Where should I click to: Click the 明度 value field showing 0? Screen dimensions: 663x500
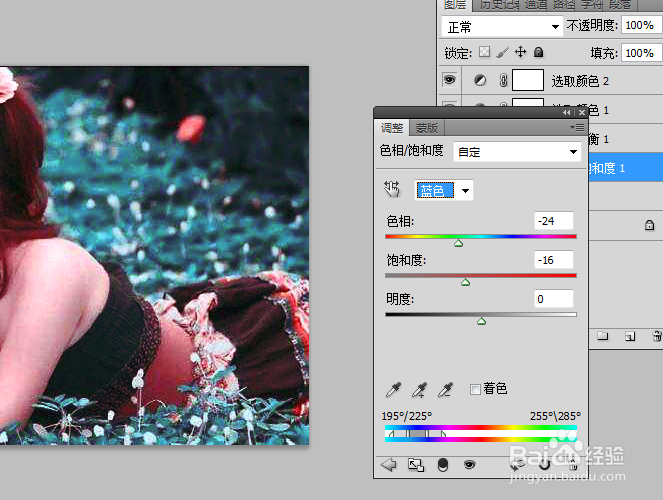pyautogui.click(x=554, y=299)
